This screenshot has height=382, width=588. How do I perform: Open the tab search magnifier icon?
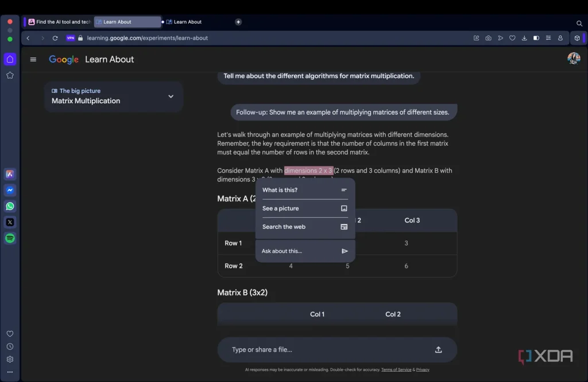(579, 23)
